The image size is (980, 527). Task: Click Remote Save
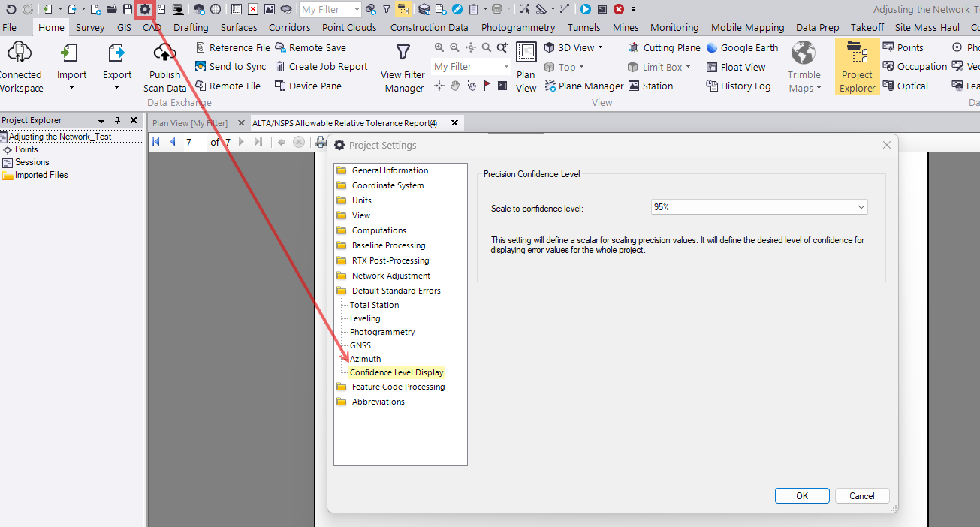[x=310, y=47]
